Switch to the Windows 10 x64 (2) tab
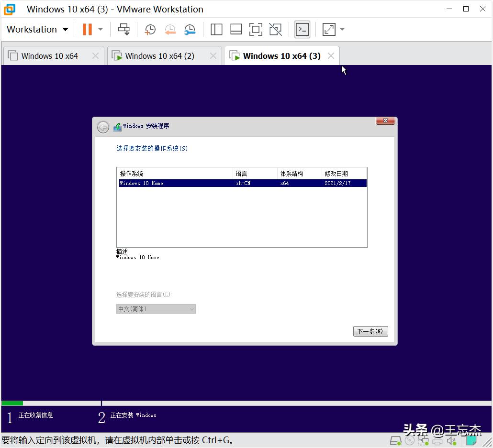Image resolution: width=493 pixels, height=448 pixels. tap(159, 55)
